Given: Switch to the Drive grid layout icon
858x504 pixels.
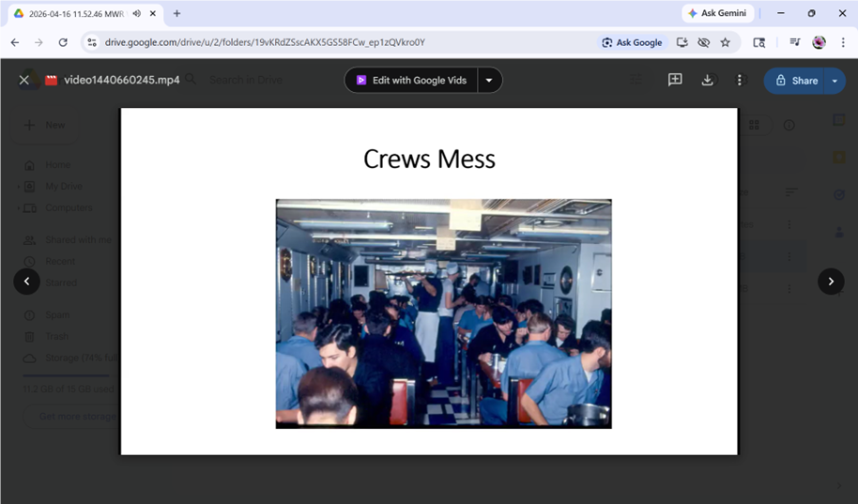Looking at the screenshot, I should click(754, 125).
